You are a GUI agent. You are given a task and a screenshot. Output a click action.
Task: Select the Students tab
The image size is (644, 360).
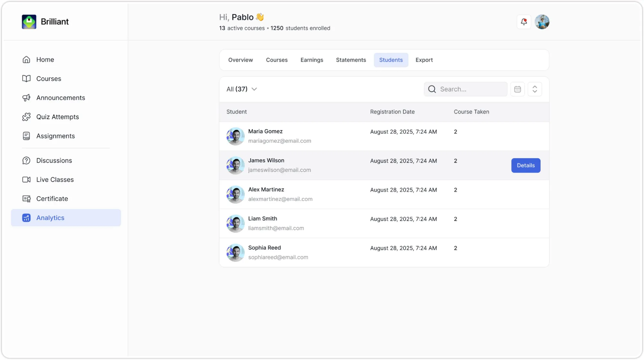[x=391, y=60]
